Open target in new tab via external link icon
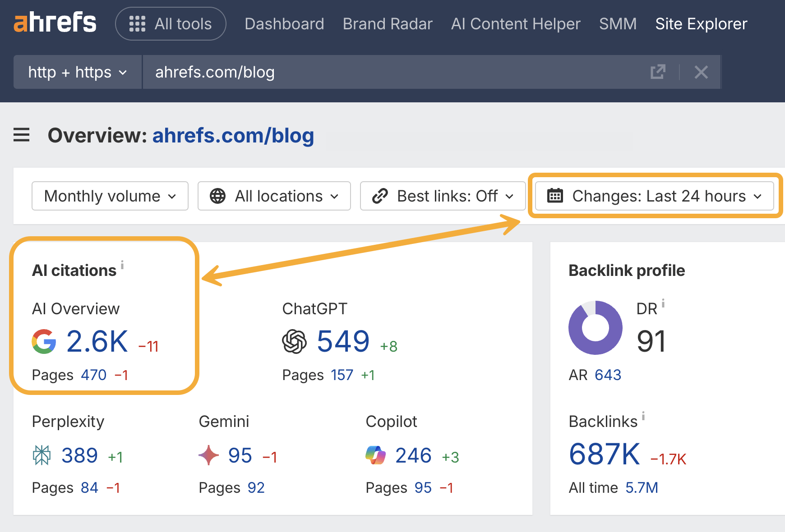Image resolution: width=785 pixels, height=532 pixels. pyautogui.click(x=659, y=72)
